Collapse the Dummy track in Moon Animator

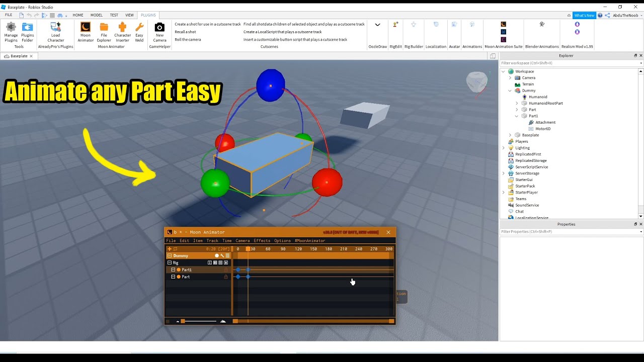(170, 256)
